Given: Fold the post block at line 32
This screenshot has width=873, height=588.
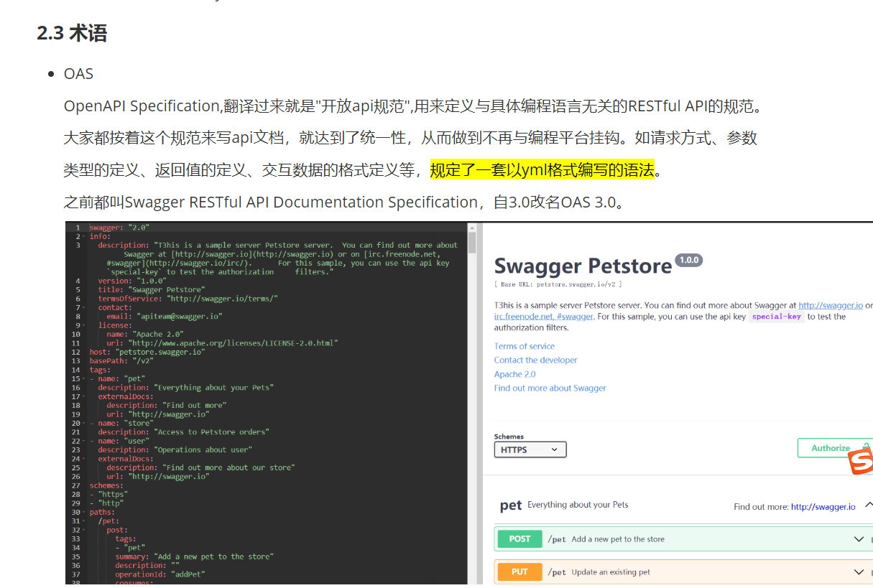Looking at the screenshot, I should point(85,530).
